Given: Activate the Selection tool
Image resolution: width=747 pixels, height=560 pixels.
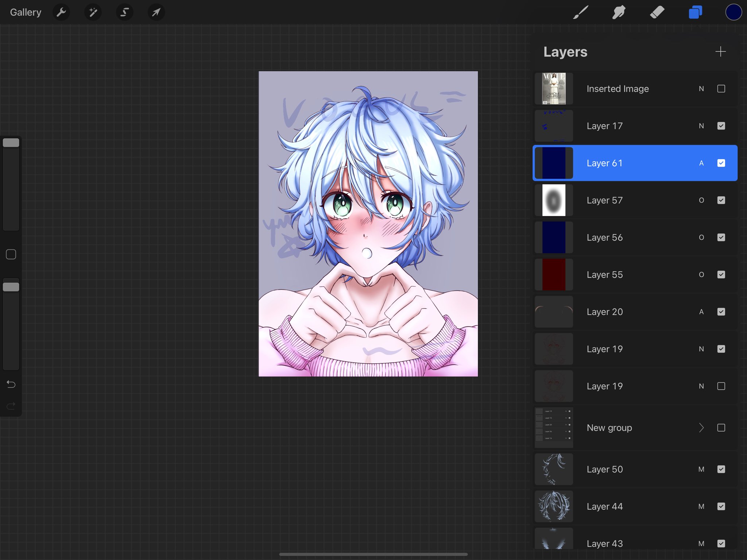Looking at the screenshot, I should click(124, 12).
